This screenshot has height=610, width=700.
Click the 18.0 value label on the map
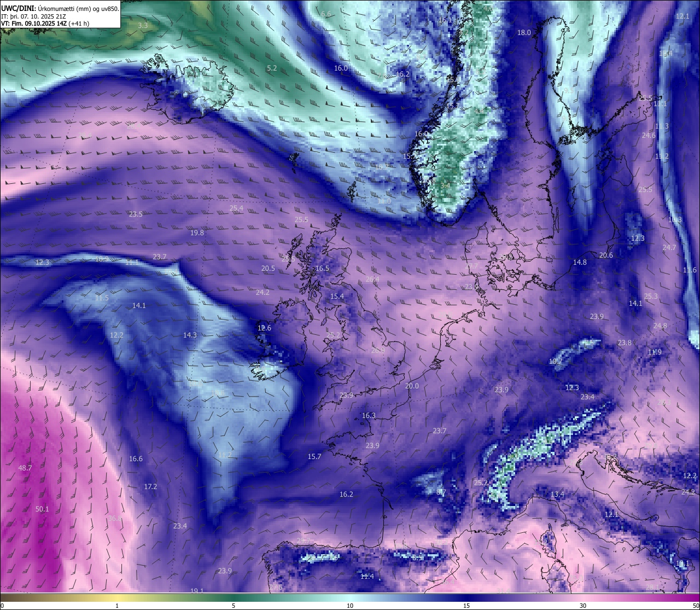(524, 32)
